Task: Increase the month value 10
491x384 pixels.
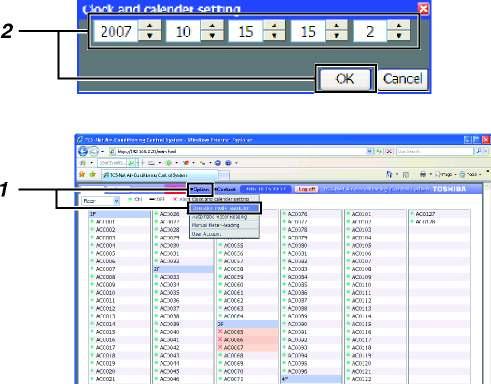Action: click(x=212, y=26)
